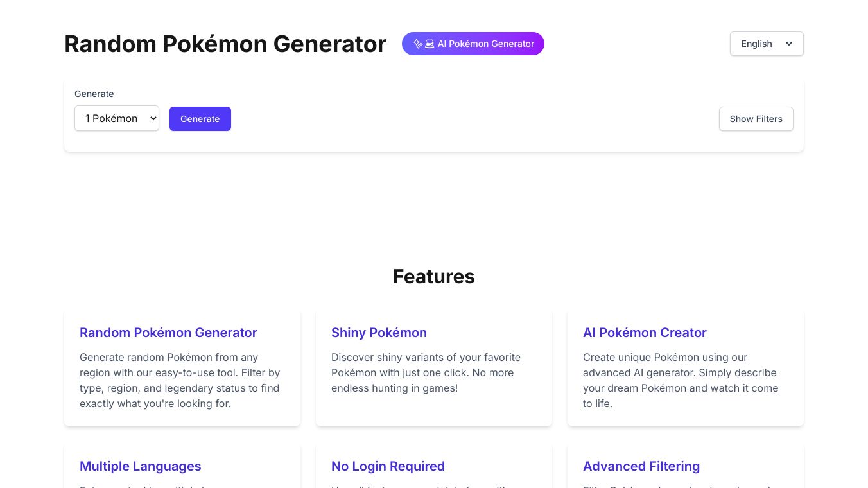Click the Generate label above the selector
Image resolution: width=868 pixels, height=488 pixels.
(x=94, y=94)
